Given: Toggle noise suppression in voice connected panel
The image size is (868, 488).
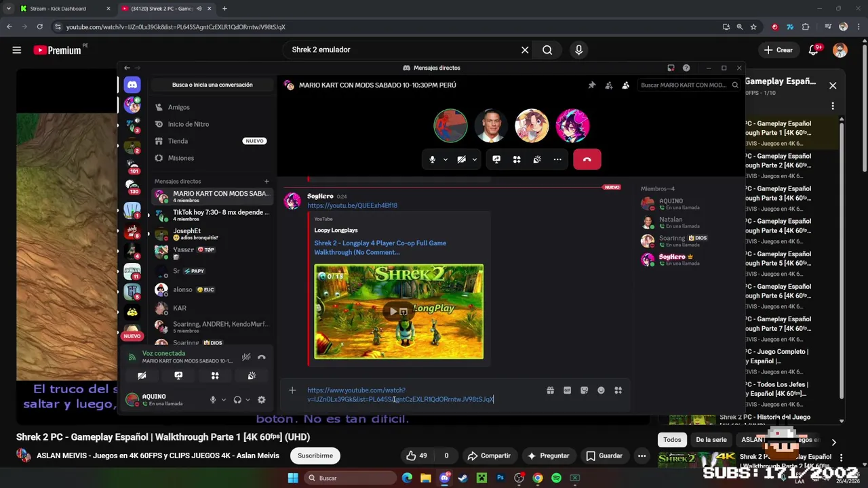Looking at the screenshot, I should click(x=246, y=357).
